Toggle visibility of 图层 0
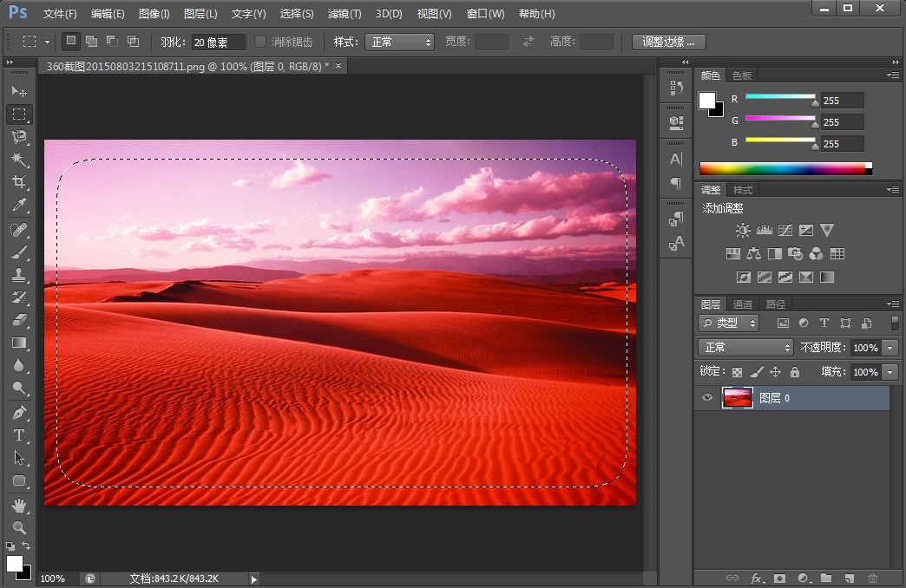The height and width of the screenshot is (588, 906). pyautogui.click(x=706, y=397)
